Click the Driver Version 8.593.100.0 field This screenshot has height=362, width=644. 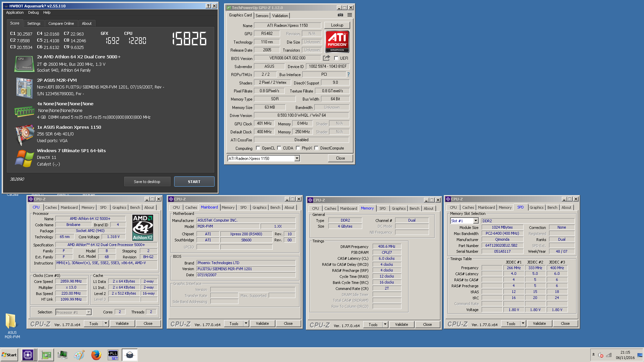(301, 115)
